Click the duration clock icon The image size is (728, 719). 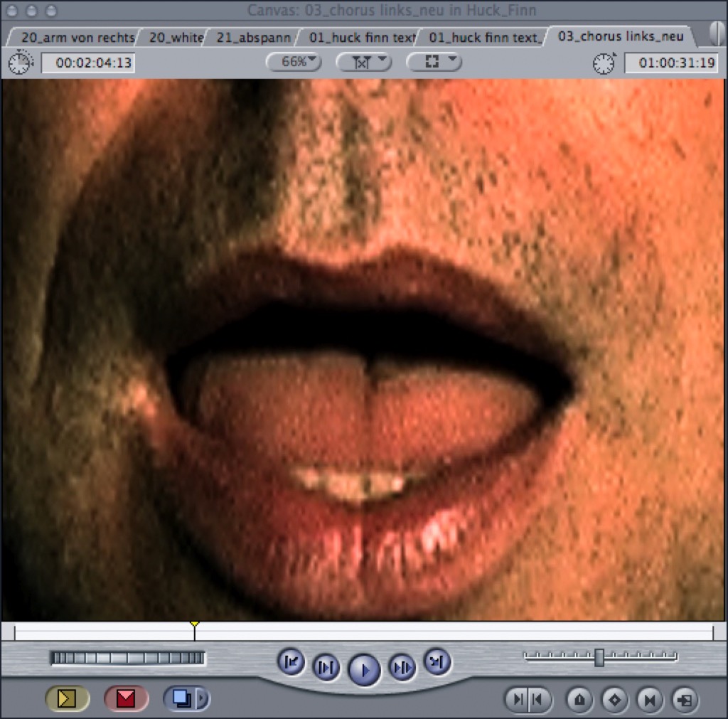point(21,63)
